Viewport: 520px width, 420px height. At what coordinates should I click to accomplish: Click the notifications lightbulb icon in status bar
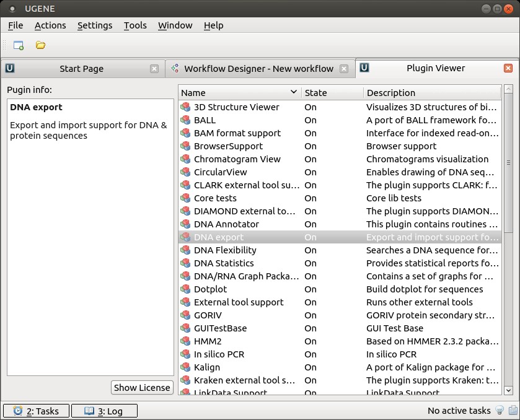click(x=500, y=410)
